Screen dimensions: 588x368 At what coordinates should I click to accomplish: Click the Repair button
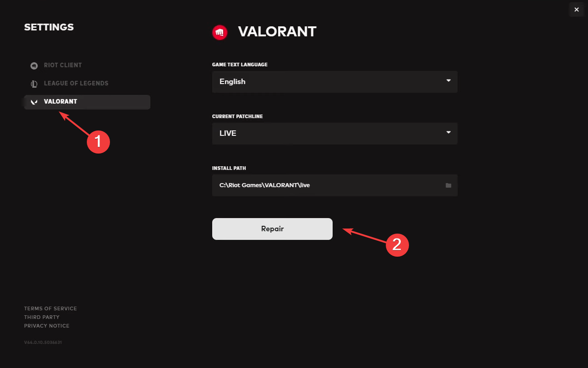(272, 229)
